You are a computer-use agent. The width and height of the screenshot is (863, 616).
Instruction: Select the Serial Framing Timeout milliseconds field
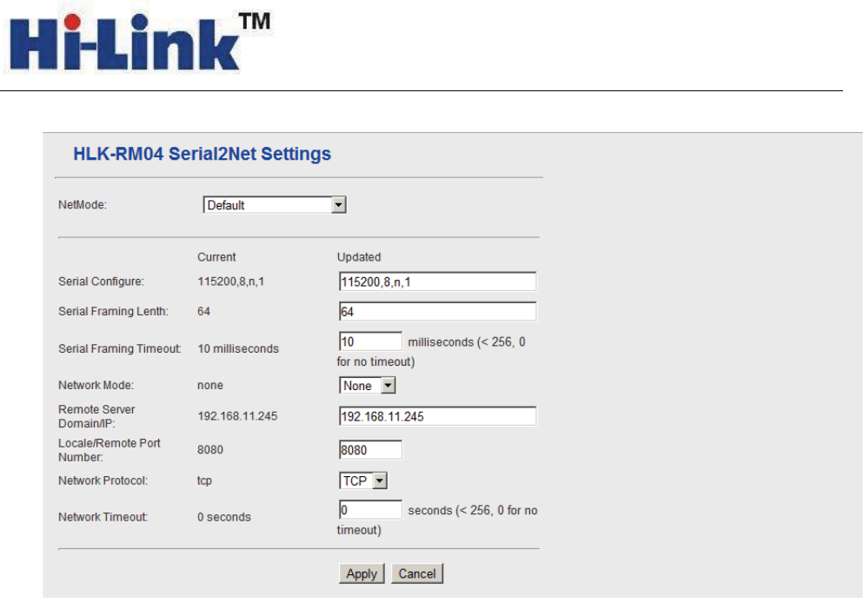click(x=370, y=341)
